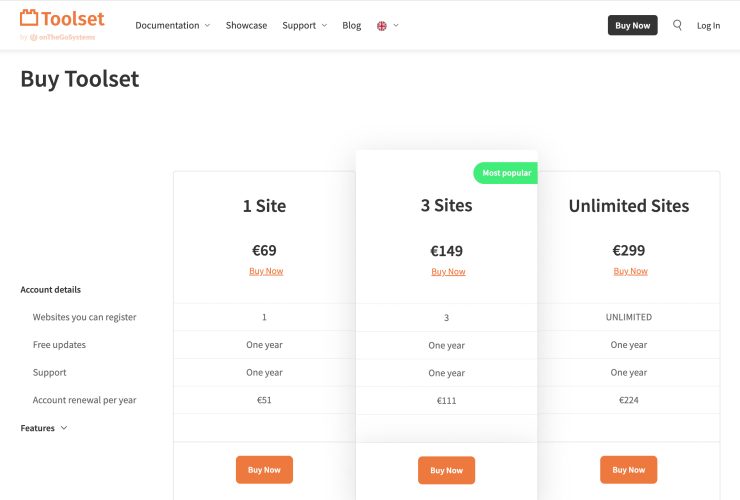The width and height of the screenshot is (740, 500).
Task: Open the Blog menu item
Action: (351, 26)
